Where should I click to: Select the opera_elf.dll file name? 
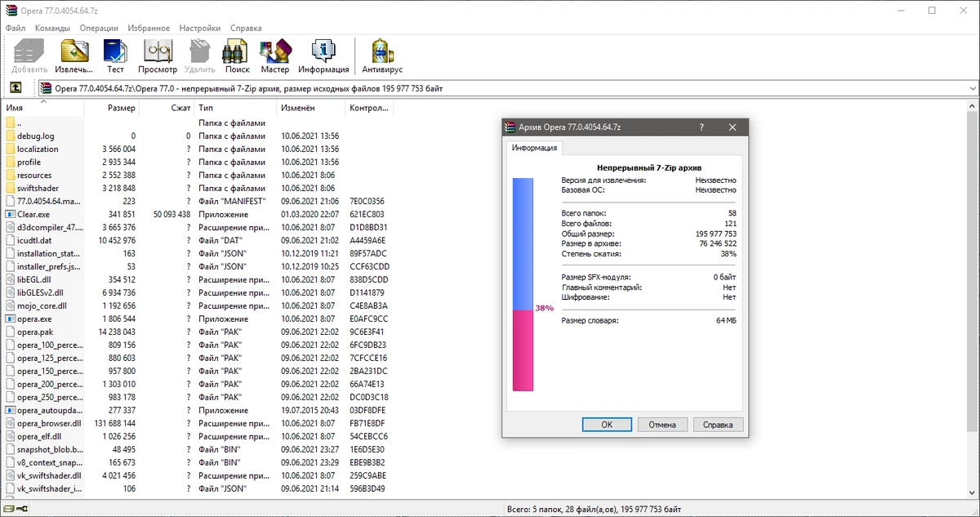click(x=39, y=436)
